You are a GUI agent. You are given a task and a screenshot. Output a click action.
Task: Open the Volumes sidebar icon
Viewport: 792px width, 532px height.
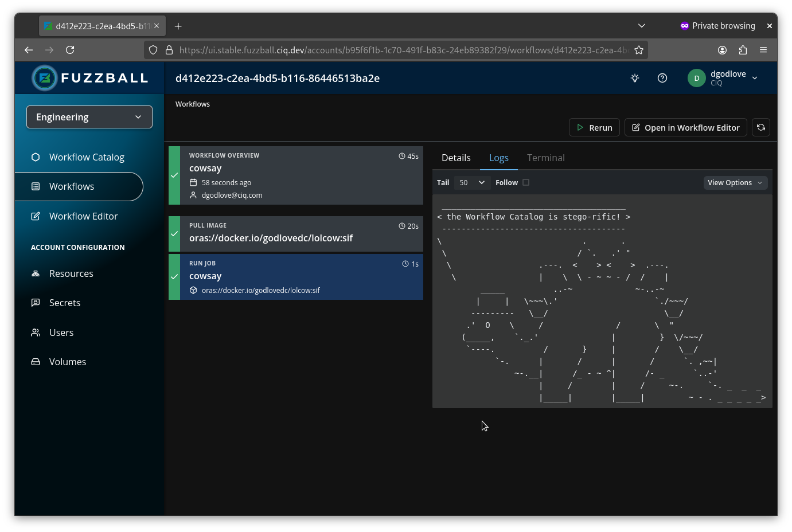(35, 362)
